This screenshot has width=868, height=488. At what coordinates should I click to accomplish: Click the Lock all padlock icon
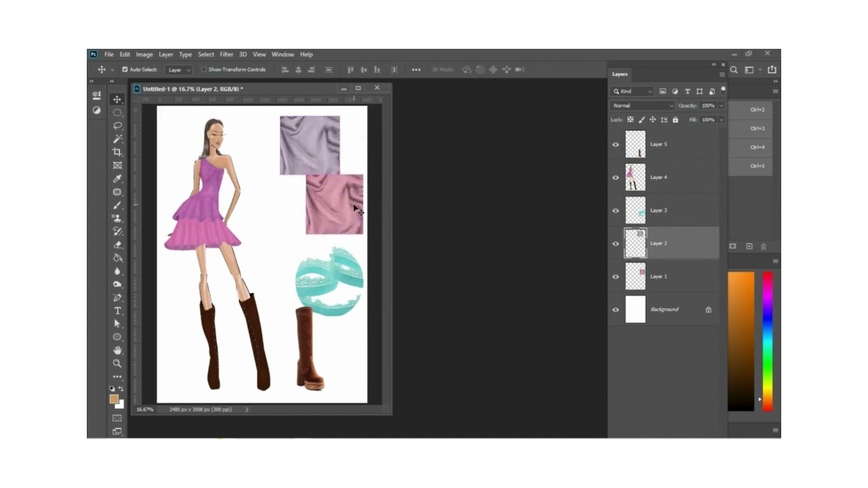[675, 120]
